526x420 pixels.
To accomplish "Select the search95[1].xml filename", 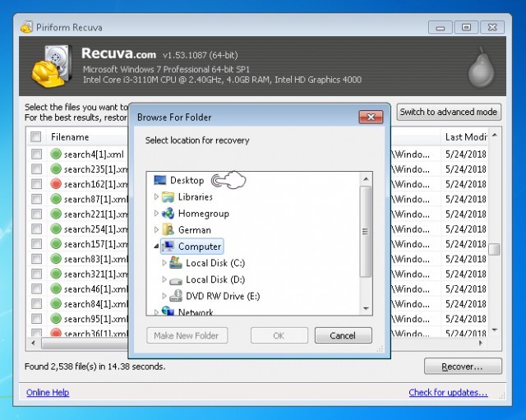I will tap(96, 319).
